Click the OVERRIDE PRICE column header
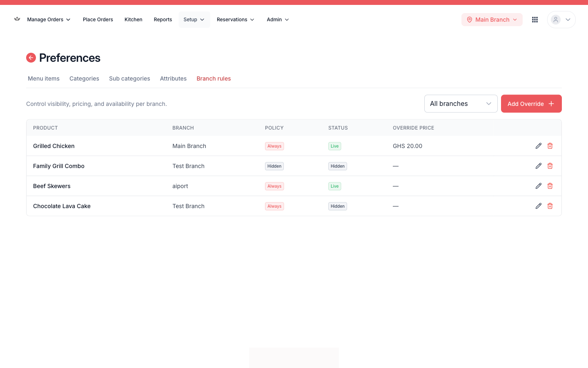This screenshot has width=588, height=368. point(413,128)
